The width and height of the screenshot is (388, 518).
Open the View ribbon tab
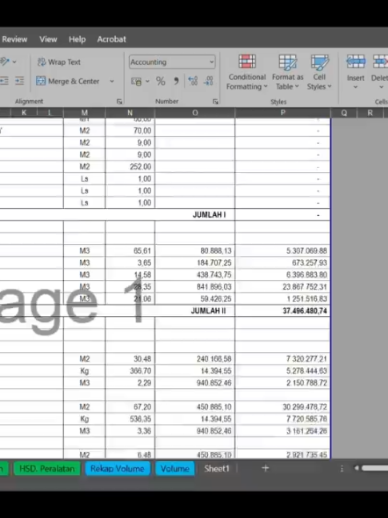[x=48, y=39]
